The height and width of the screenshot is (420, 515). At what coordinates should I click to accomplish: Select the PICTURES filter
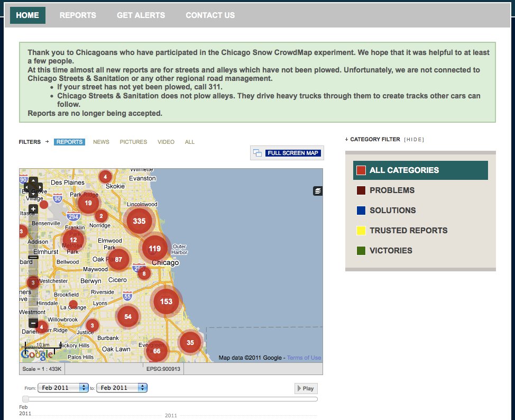pos(133,142)
